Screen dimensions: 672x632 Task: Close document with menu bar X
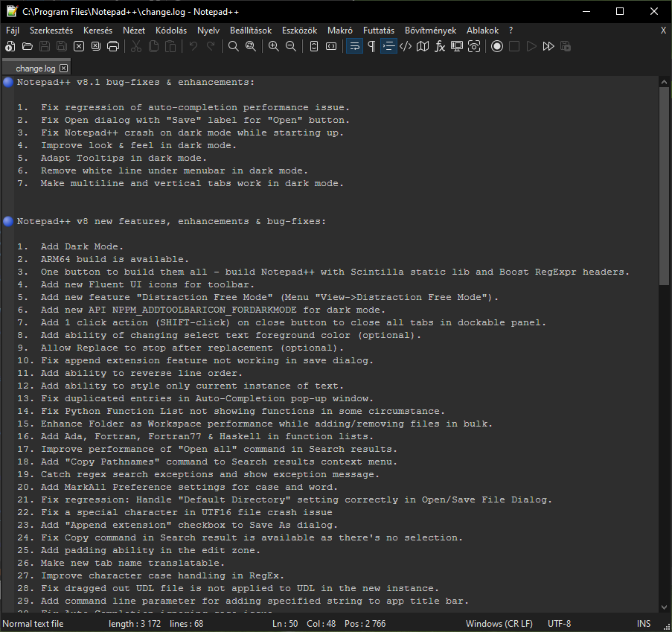point(663,31)
